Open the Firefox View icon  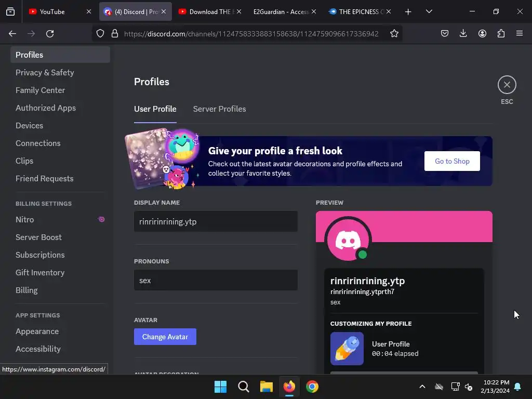(10, 11)
